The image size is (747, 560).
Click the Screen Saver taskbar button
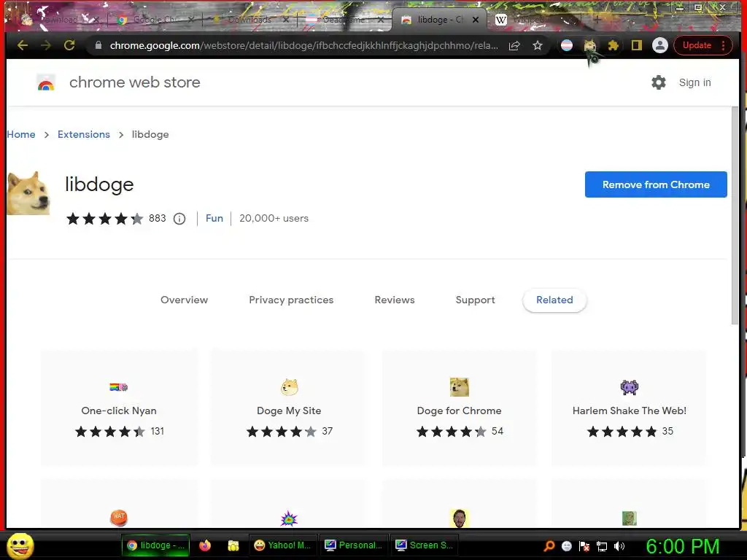click(424, 545)
